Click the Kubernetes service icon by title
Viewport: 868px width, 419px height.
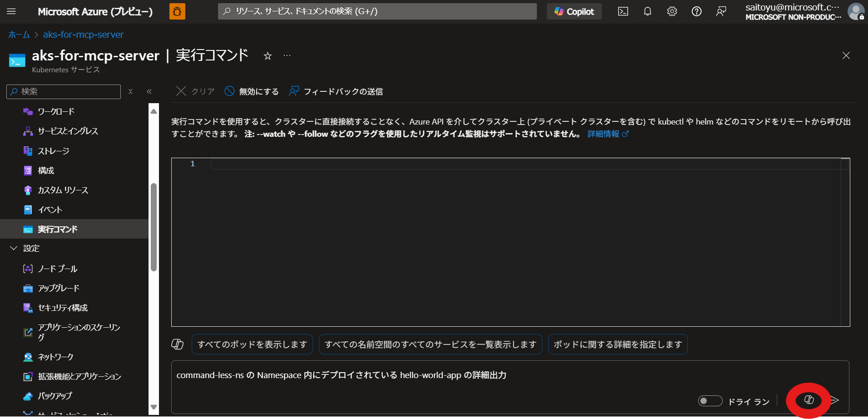click(17, 60)
